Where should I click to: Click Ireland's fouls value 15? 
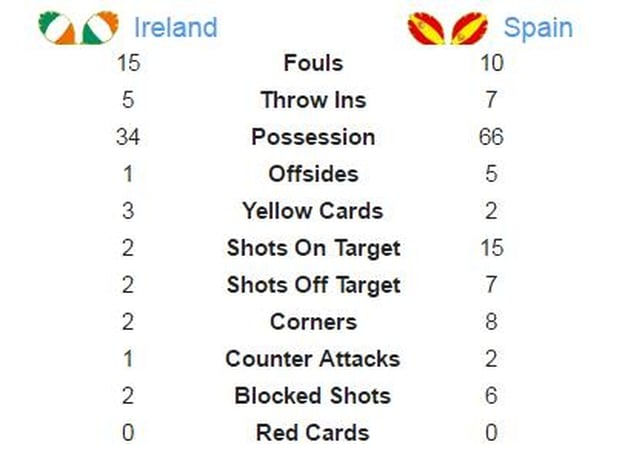(128, 63)
